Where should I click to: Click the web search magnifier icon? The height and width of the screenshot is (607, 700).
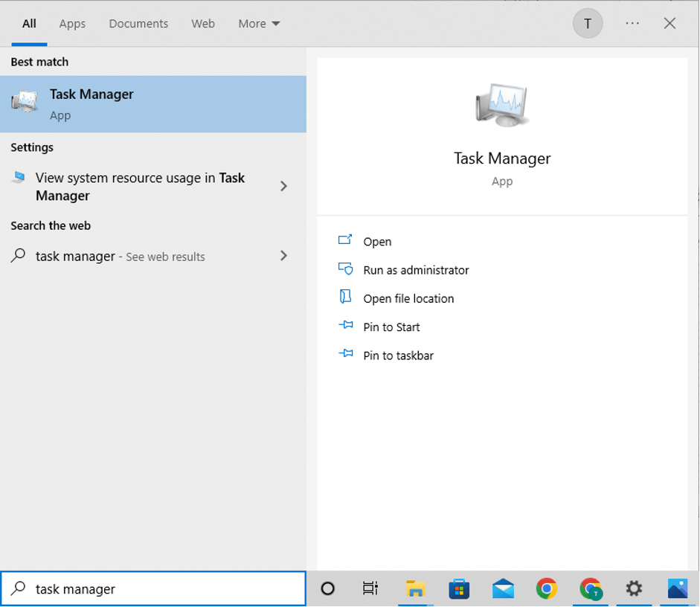coord(18,256)
